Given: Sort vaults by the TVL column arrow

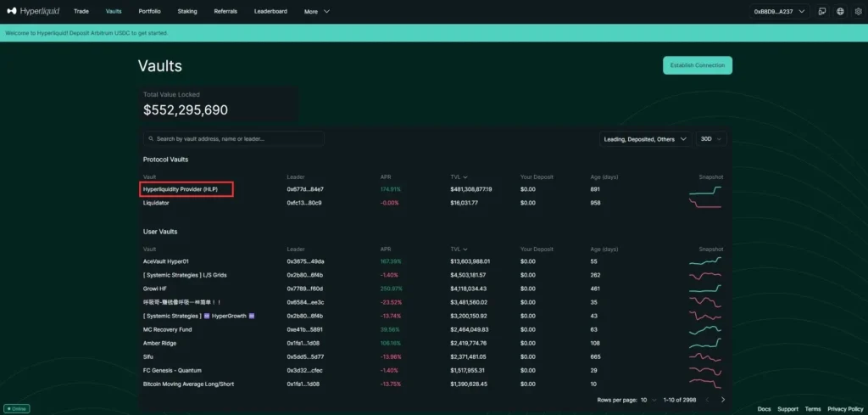Looking at the screenshot, I should pyautogui.click(x=465, y=177).
